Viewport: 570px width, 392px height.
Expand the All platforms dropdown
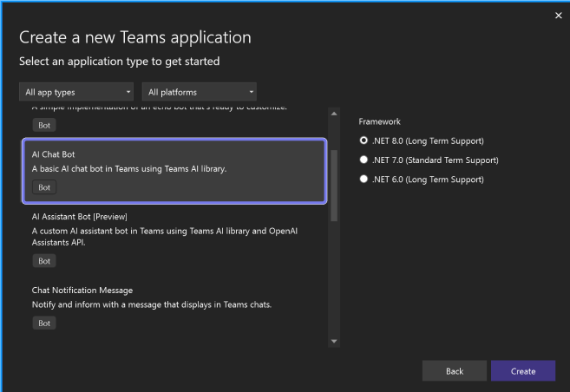pyautogui.click(x=200, y=92)
